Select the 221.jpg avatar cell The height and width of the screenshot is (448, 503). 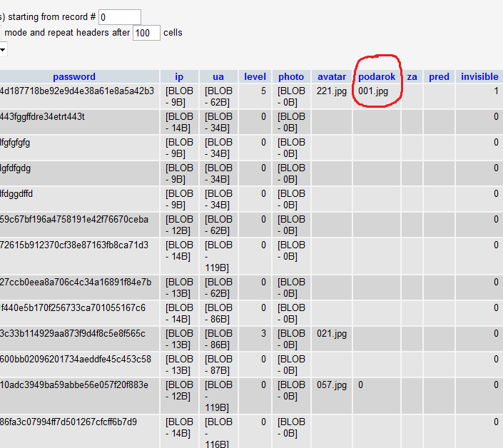coord(332,91)
